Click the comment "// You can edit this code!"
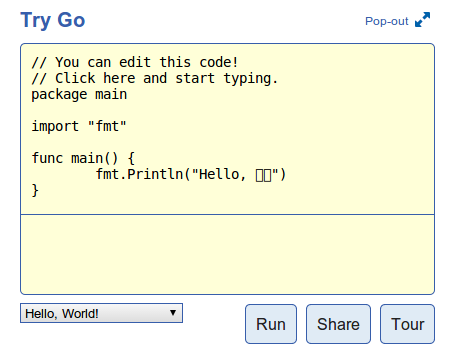 135,62
